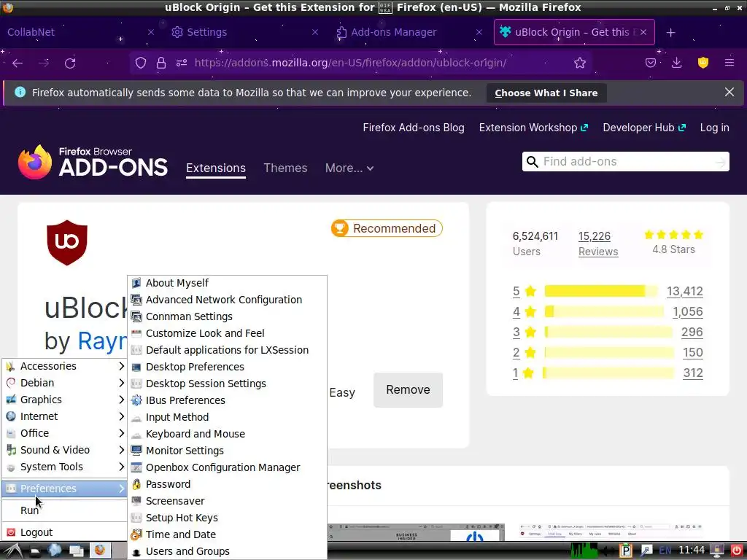This screenshot has height=560, width=747.
Task: Open Firefox Add-ons Blog link
Action: pos(414,128)
